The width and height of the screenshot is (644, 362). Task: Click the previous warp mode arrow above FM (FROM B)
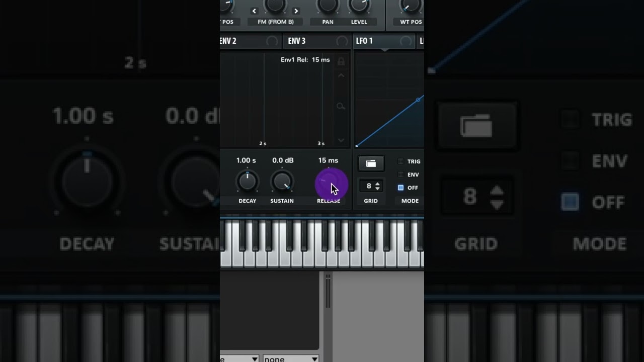point(254,11)
